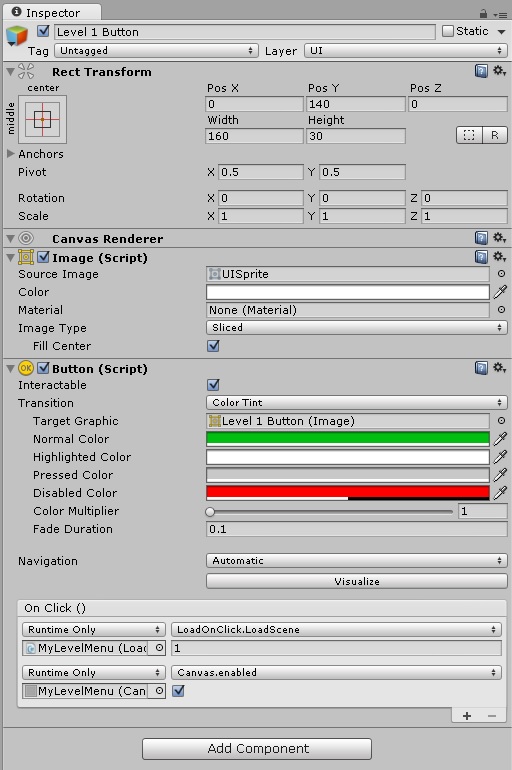Click the LoadScene argument field showing 1
Viewport: 512px width, 770px height.
(x=336, y=648)
